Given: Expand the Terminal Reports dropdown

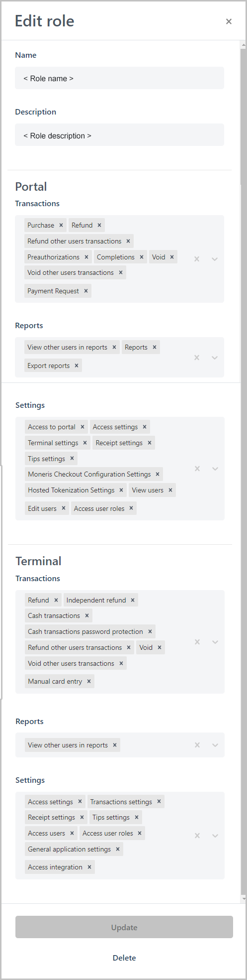Looking at the screenshot, I should [215, 745].
